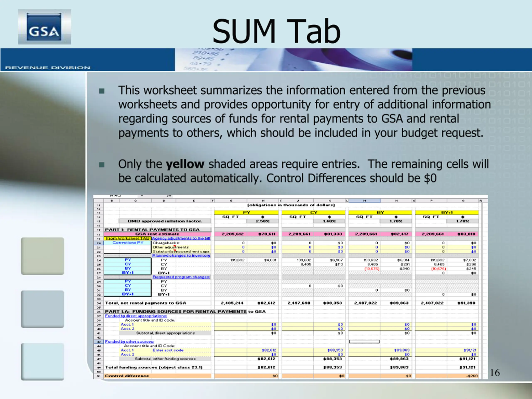
Task: Click the '$4,001' planned changes PY cell
Action: [x=263, y=260]
